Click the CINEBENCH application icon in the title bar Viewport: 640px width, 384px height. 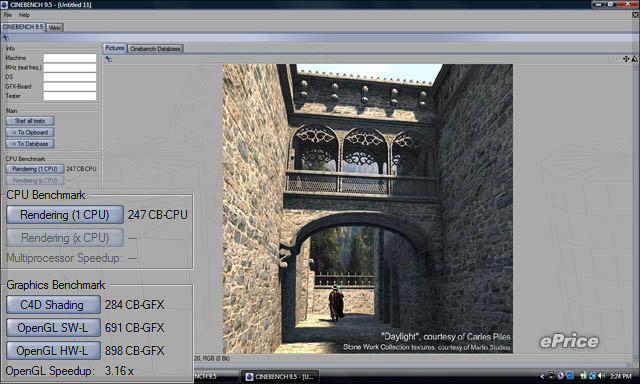4,4
